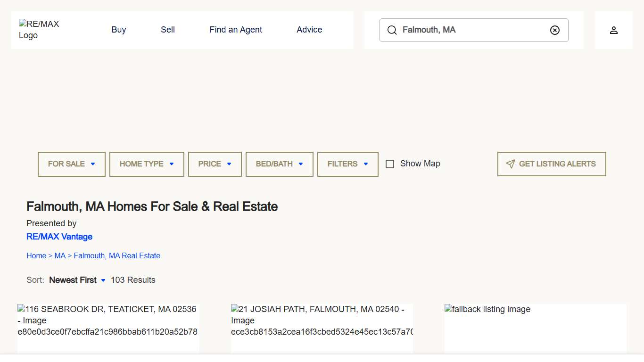
Task: Expand the Bed/Bath filter
Action: coord(279,164)
